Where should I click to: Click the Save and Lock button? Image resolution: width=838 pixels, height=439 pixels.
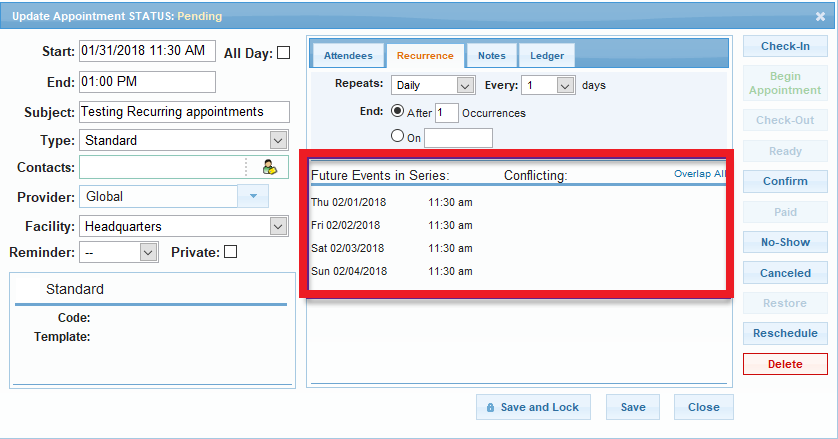pos(533,407)
